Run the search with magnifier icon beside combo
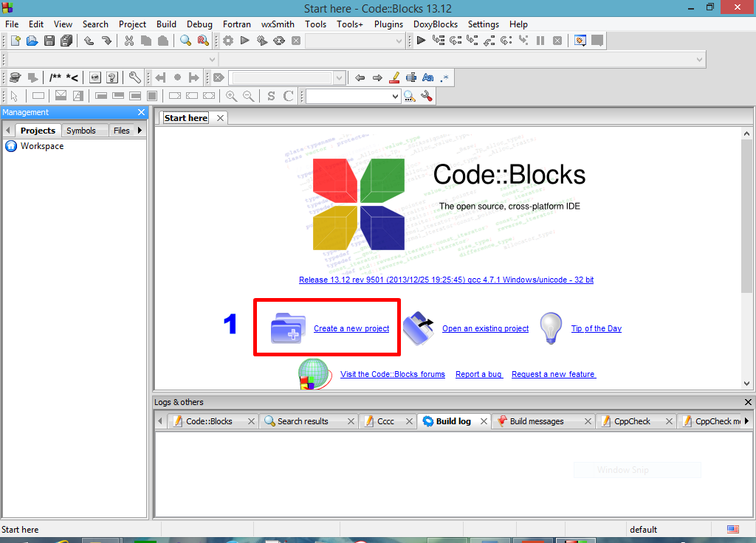Viewport: 756px width, 543px height. click(410, 96)
